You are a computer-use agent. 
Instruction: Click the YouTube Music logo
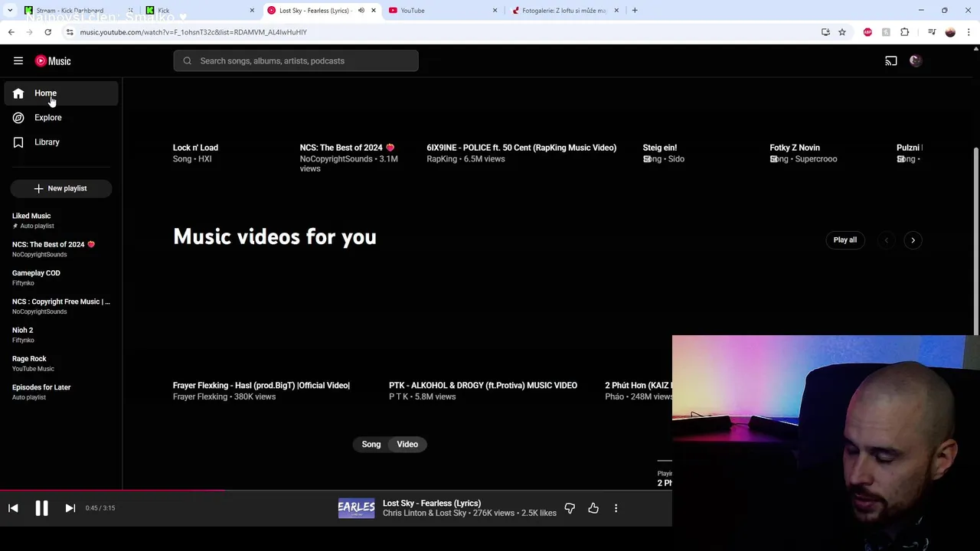[53, 61]
